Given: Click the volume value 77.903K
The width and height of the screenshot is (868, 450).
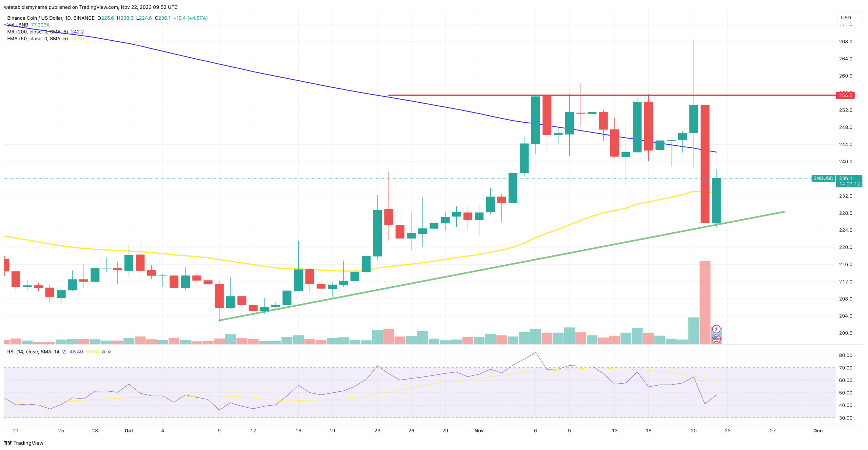Looking at the screenshot, I should (x=40, y=25).
